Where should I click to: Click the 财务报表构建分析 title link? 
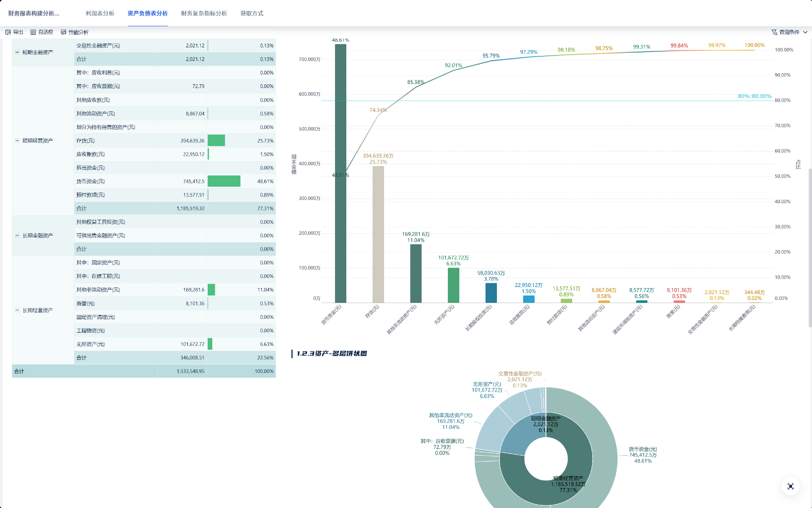click(x=34, y=14)
